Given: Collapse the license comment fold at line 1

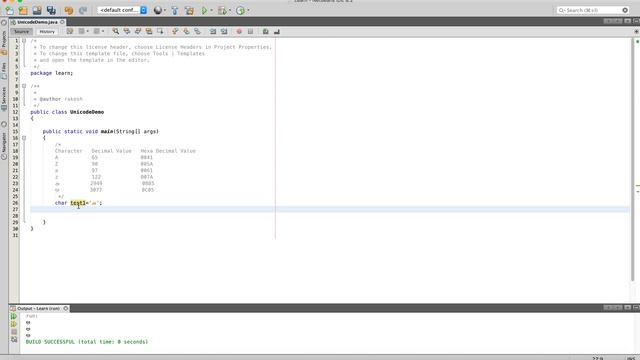Looking at the screenshot, I should [24, 41].
